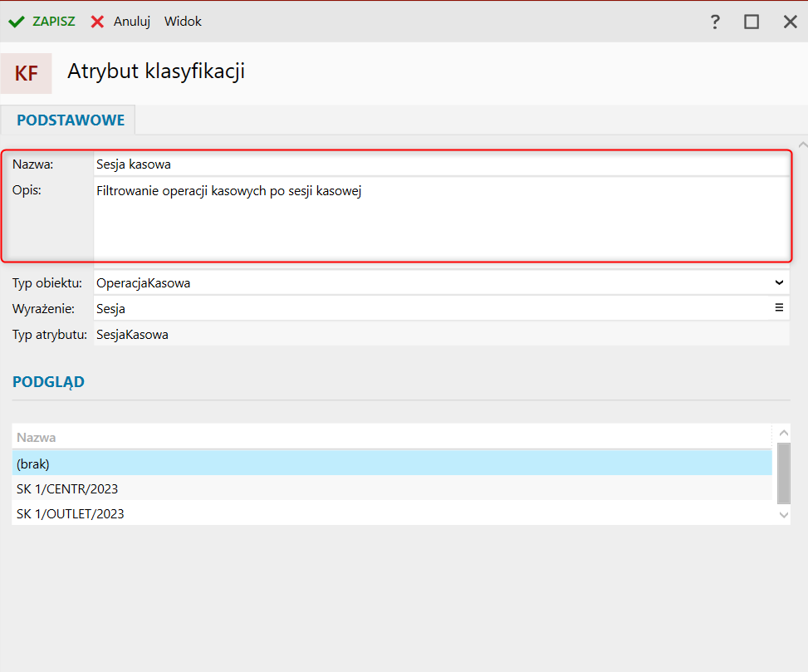Select the (brak) row in preview list

[x=392, y=464]
